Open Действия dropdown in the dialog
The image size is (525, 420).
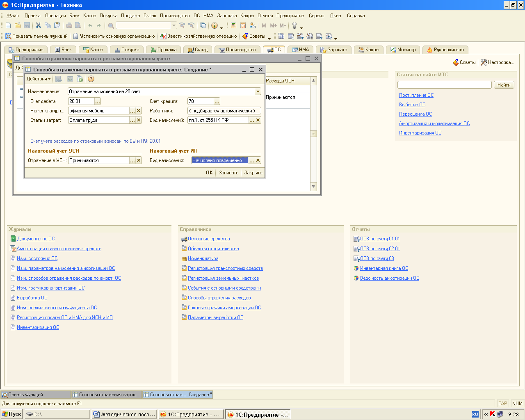click(39, 79)
